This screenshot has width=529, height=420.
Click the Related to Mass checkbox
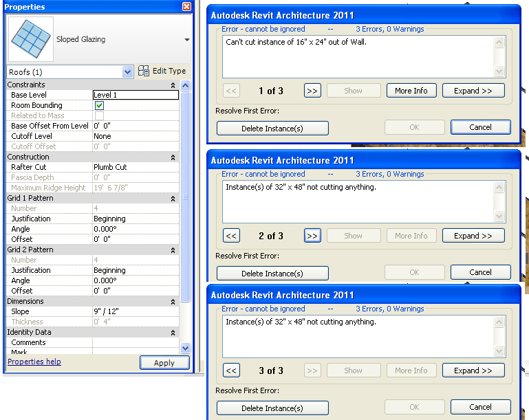click(x=99, y=115)
